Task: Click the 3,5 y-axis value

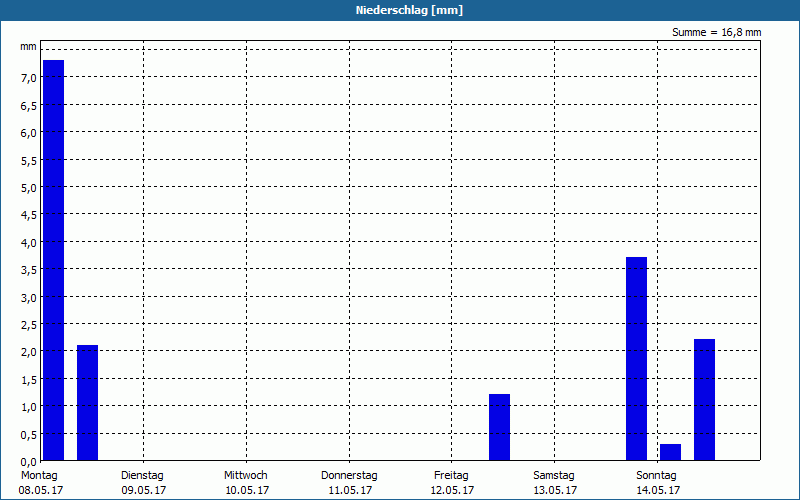Action: (x=29, y=270)
